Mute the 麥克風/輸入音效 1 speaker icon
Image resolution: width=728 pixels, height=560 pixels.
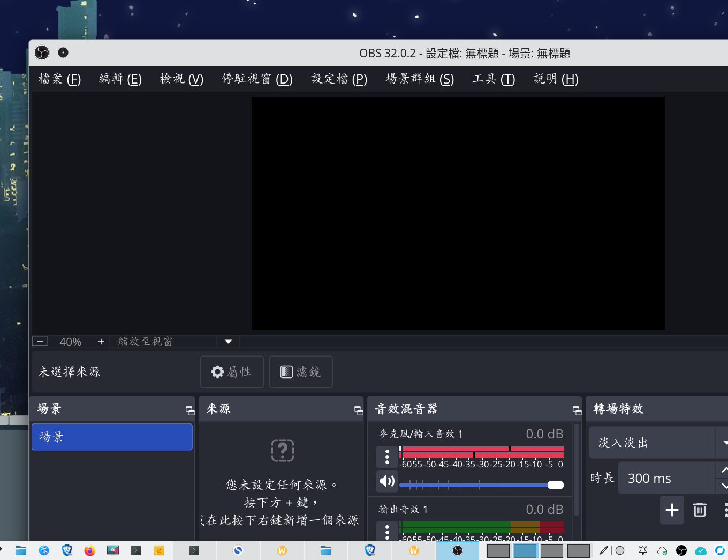(387, 481)
